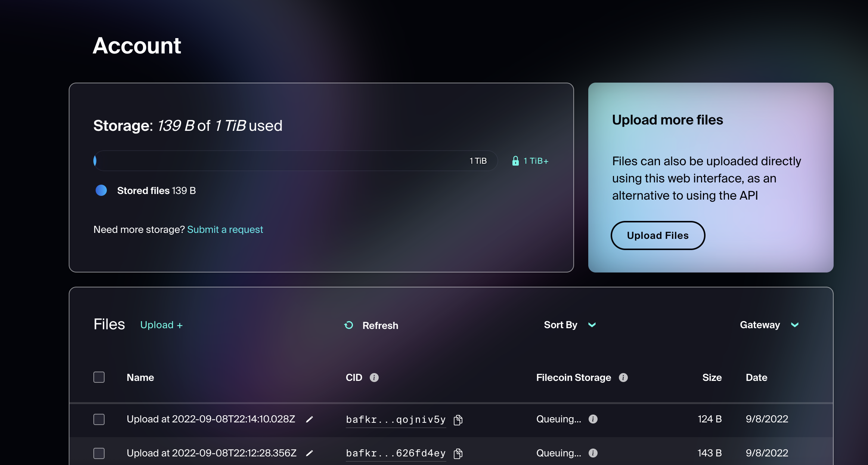Open the Gateway dropdown
868x465 pixels.
point(769,325)
